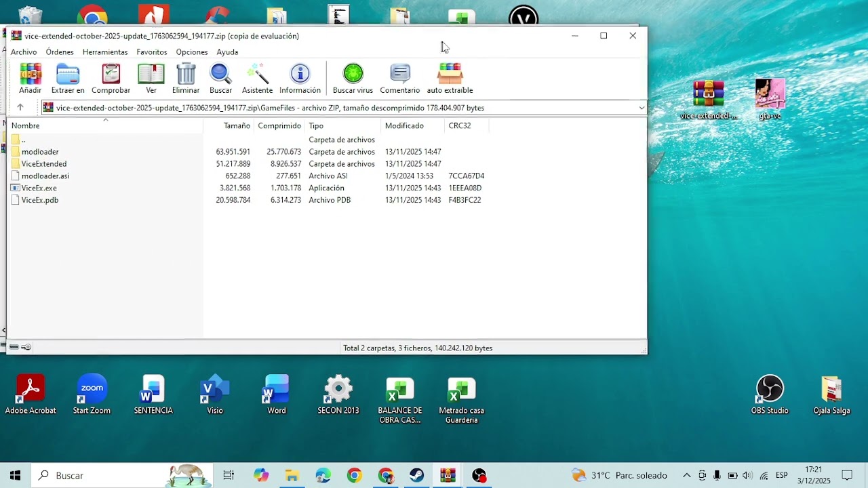868x488 pixels.
Task: Click the drive icon in WinRAR status bar
Action: [14, 347]
